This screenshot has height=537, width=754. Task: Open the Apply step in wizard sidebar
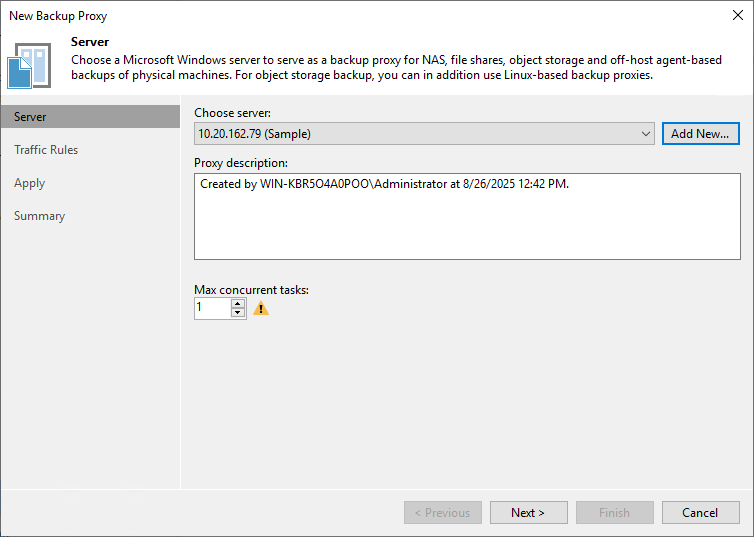[x=30, y=183]
